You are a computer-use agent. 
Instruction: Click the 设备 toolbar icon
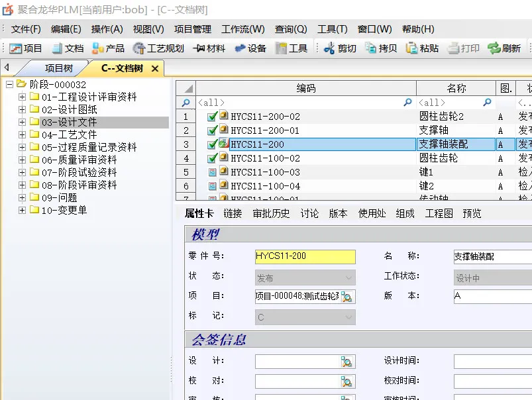click(x=240, y=48)
